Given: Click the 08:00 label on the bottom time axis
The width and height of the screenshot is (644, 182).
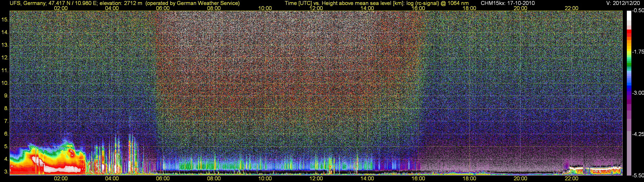Looking at the screenshot, I should pos(214,179).
